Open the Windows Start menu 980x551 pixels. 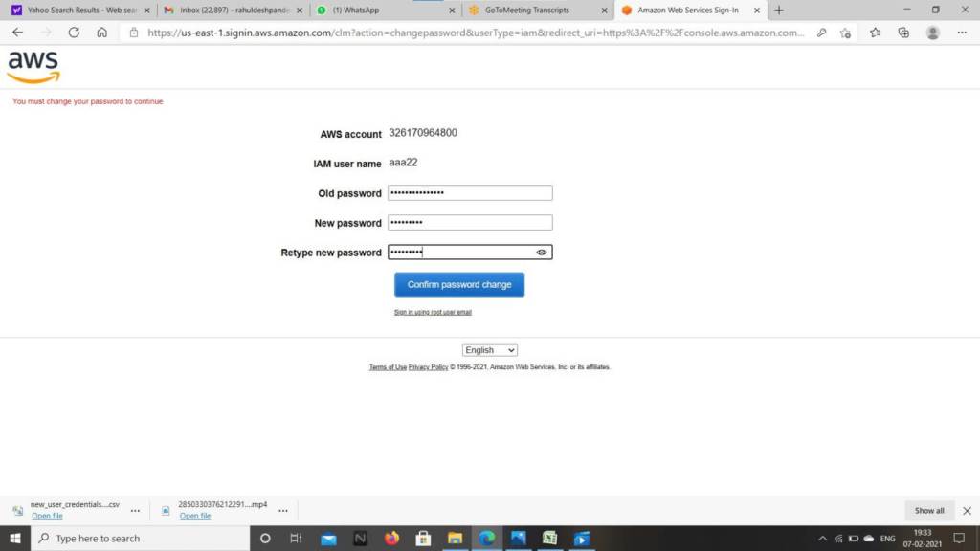[x=15, y=538]
